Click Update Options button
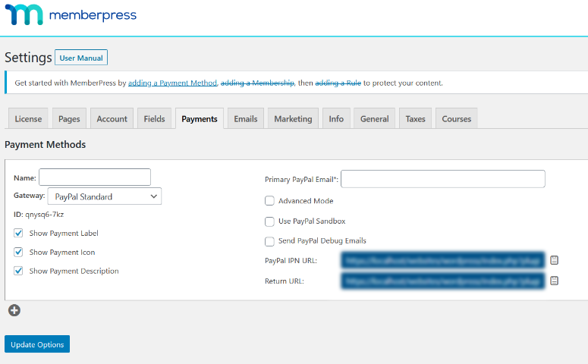The width and height of the screenshot is (588, 364). tap(37, 344)
